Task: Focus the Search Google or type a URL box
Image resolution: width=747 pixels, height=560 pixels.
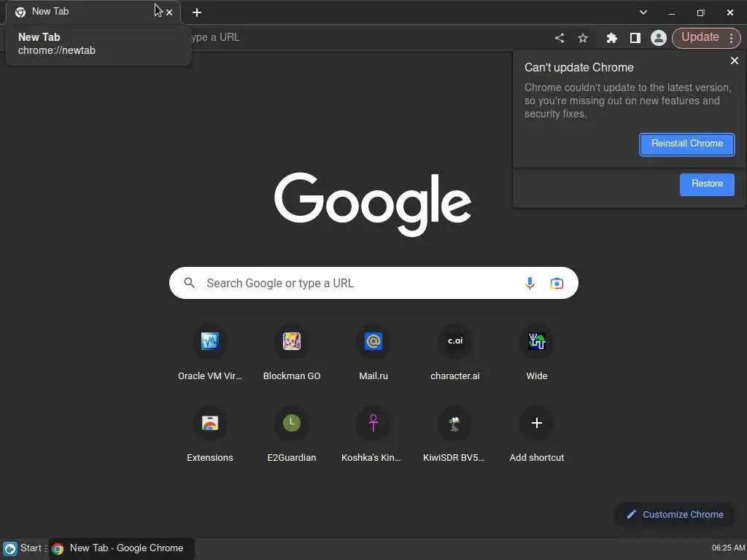Action: [x=373, y=283]
